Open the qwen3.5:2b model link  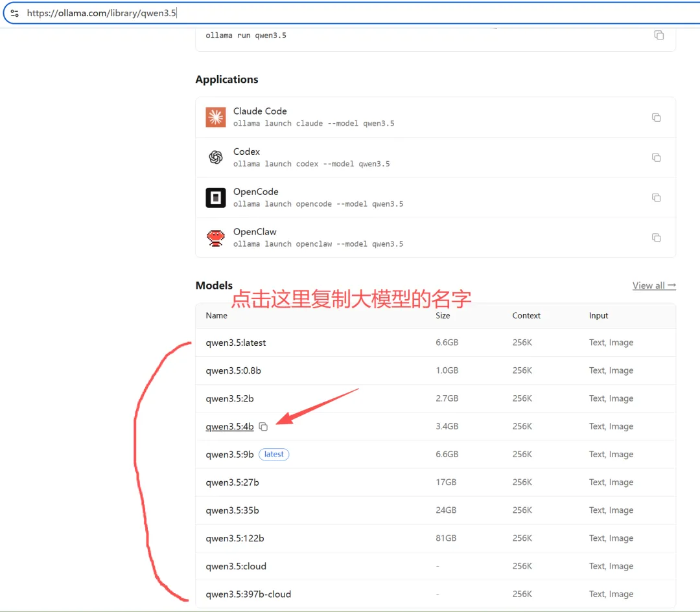(229, 399)
